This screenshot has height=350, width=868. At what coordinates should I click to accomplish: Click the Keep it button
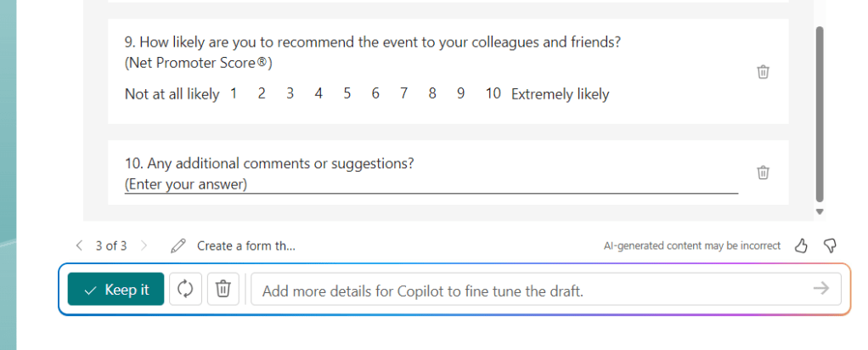tap(116, 290)
